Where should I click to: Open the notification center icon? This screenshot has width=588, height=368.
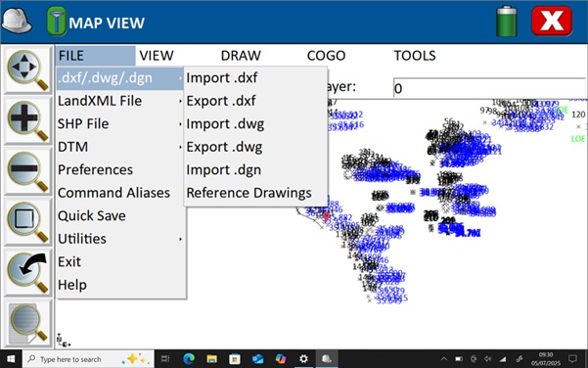[x=572, y=359]
